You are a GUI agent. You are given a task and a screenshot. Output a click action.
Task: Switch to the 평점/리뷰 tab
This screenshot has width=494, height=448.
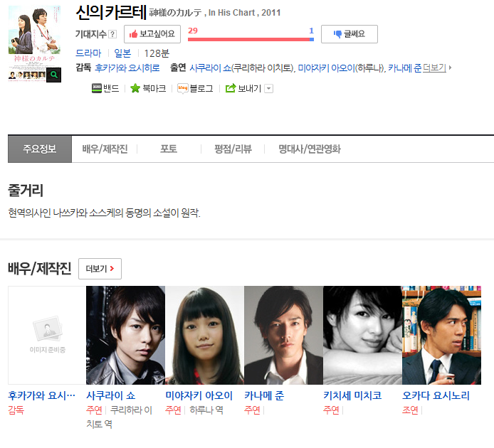pyautogui.click(x=233, y=149)
